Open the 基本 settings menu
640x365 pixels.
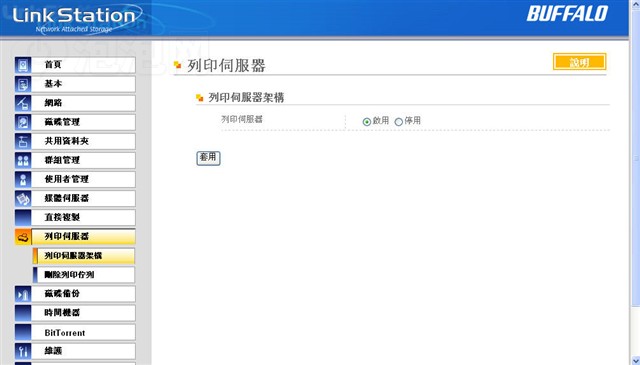tap(83, 85)
